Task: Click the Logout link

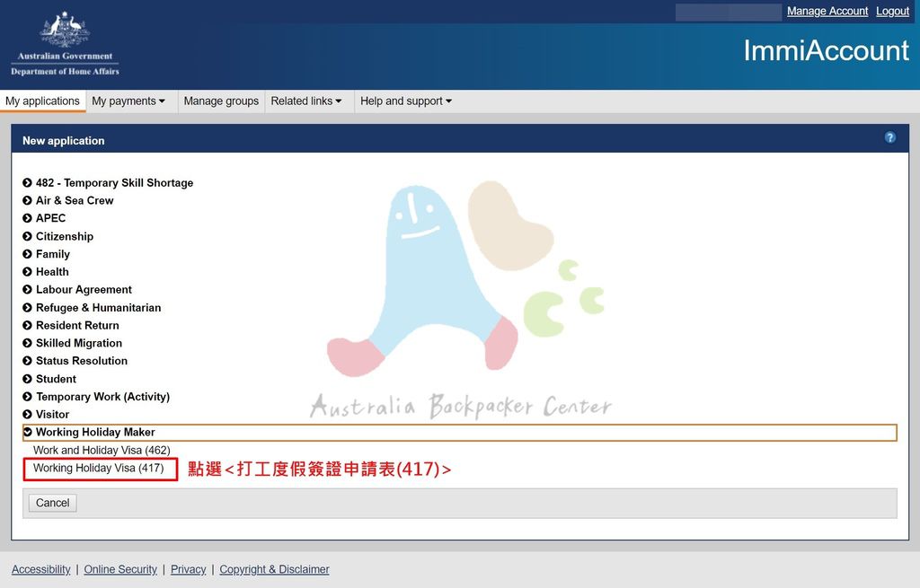Action: point(892,11)
